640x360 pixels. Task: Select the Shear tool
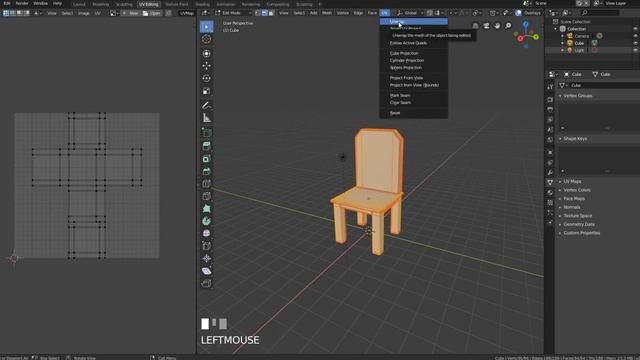[x=207, y=271]
